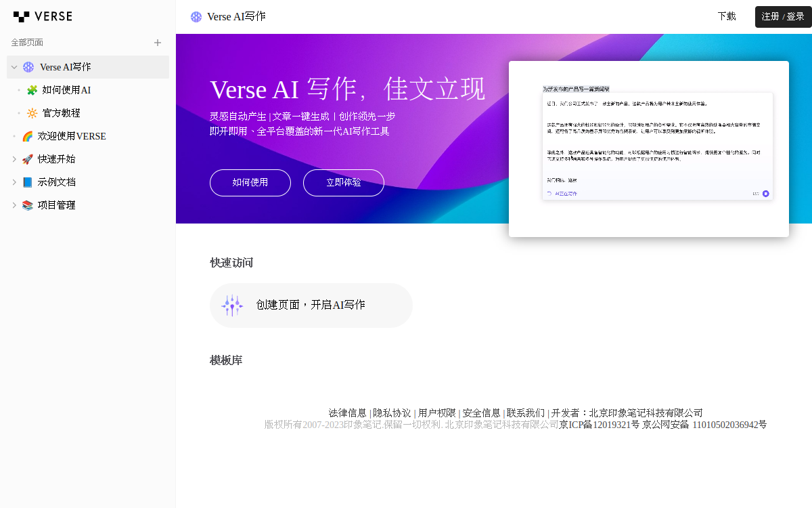Click the 模板库 section heading
The height and width of the screenshot is (508, 812).
click(226, 360)
